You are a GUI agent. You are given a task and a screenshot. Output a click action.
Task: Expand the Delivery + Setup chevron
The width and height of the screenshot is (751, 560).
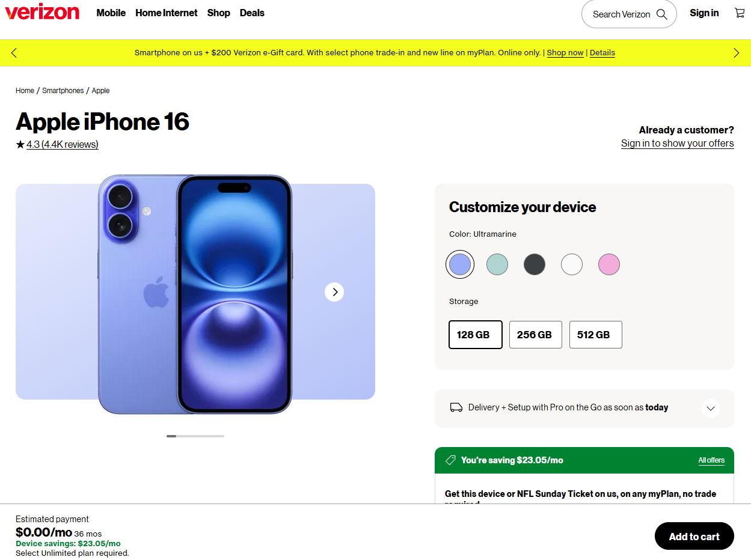point(710,409)
